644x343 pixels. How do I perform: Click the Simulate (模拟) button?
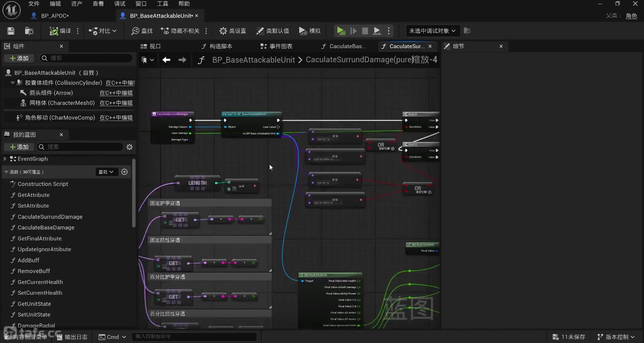pos(310,31)
